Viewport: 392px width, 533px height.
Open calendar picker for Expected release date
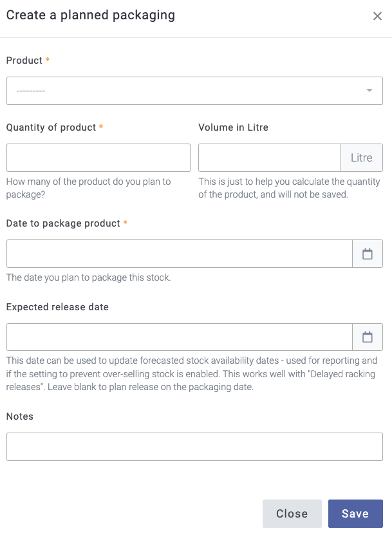coord(368,337)
